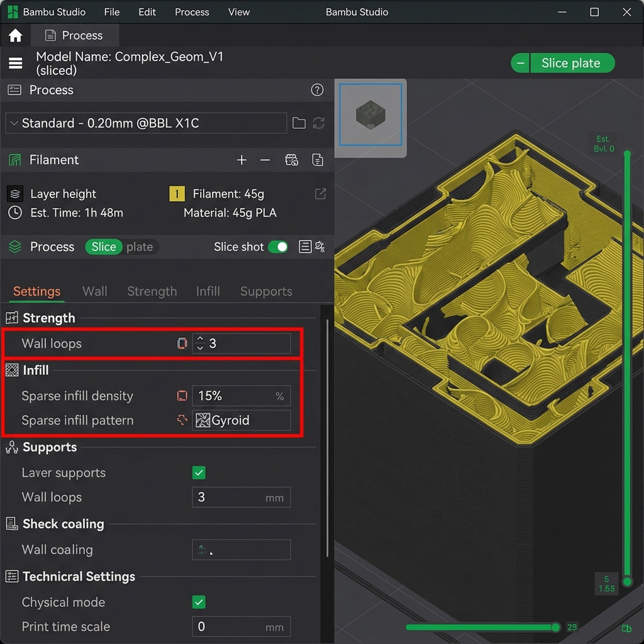Switch to the Infill settings tab
Image resolution: width=644 pixels, height=644 pixels.
pyautogui.click(x=208, y=291)
